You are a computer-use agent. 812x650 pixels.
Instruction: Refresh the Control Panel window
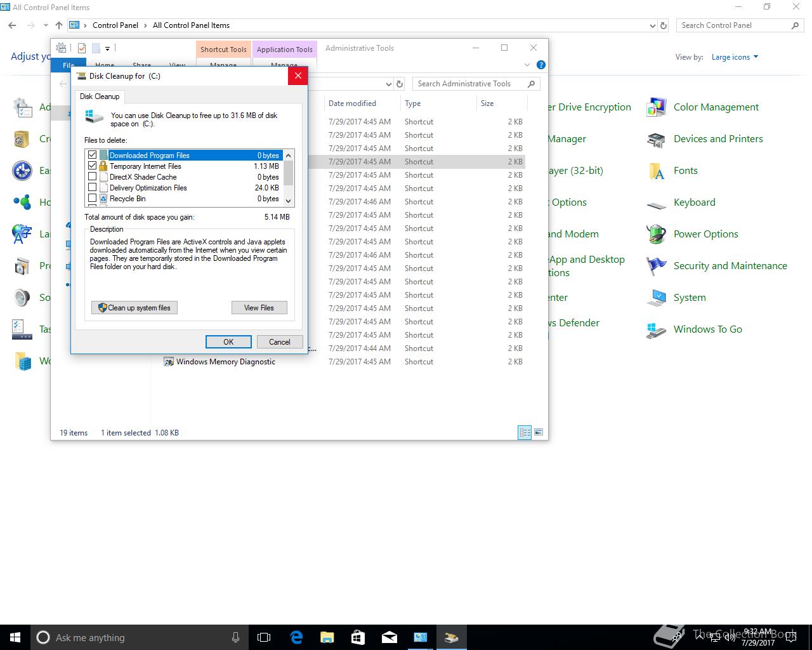[x=664, y=25]
